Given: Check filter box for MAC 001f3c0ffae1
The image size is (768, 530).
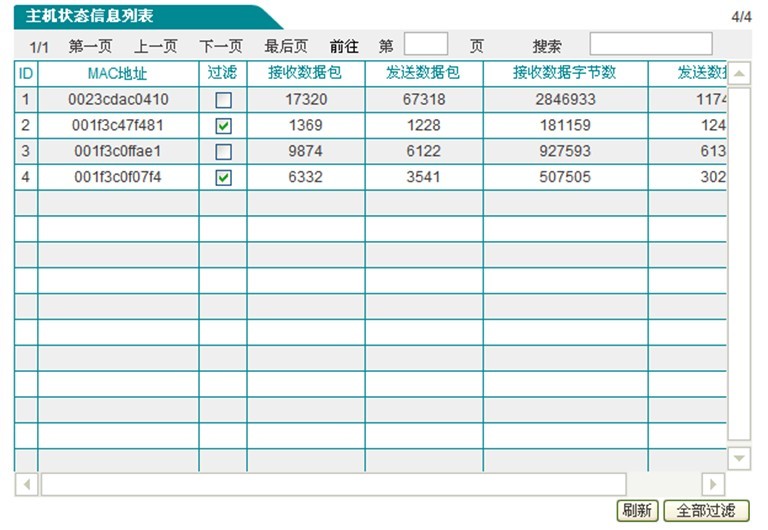Looking at the screenshot, I should (223, 152).
